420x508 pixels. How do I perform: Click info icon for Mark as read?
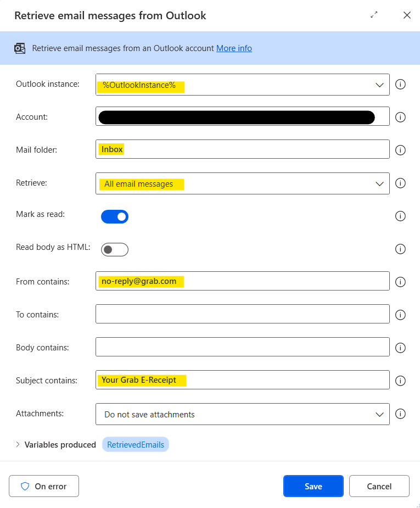click(x=400, y=216)
